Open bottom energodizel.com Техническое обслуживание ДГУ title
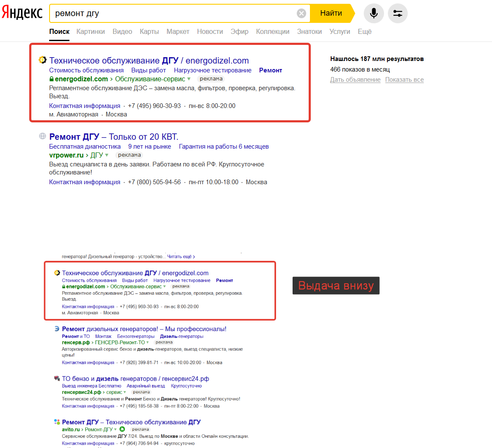The height and width of the screenshot is (448, 492). tap(135, 273)
